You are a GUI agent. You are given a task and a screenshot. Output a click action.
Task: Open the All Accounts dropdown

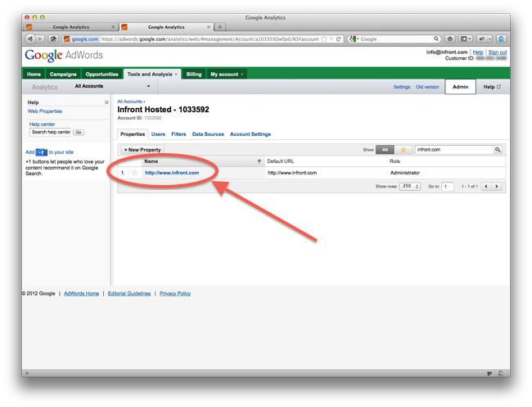[x=112, y=86]
